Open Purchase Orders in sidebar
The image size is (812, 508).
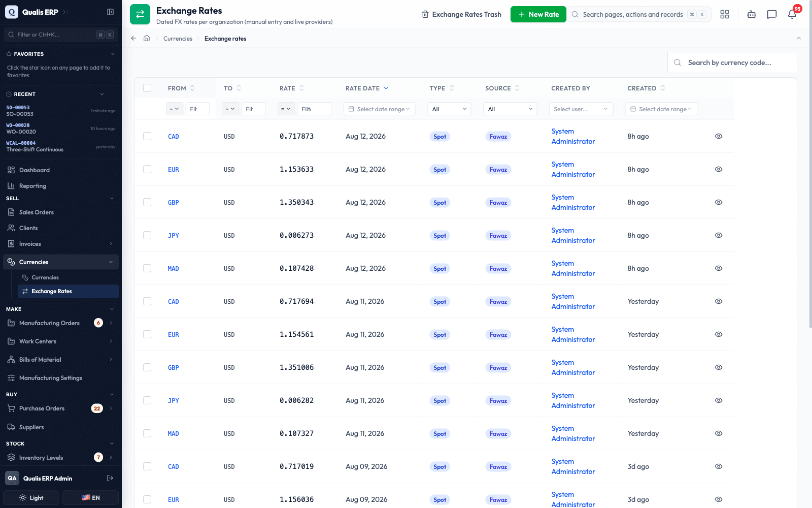[x=42, y=408]
